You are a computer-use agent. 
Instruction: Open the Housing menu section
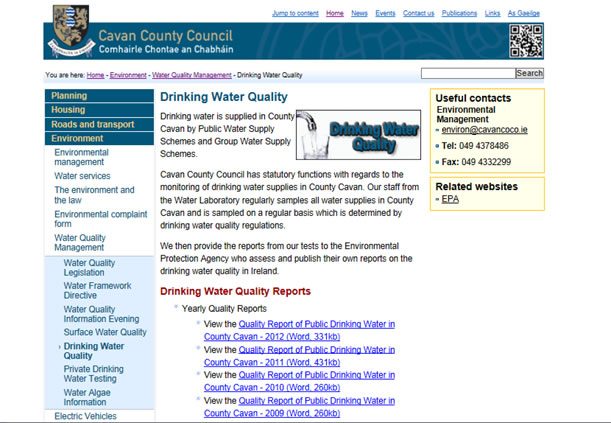click(68, 110)
